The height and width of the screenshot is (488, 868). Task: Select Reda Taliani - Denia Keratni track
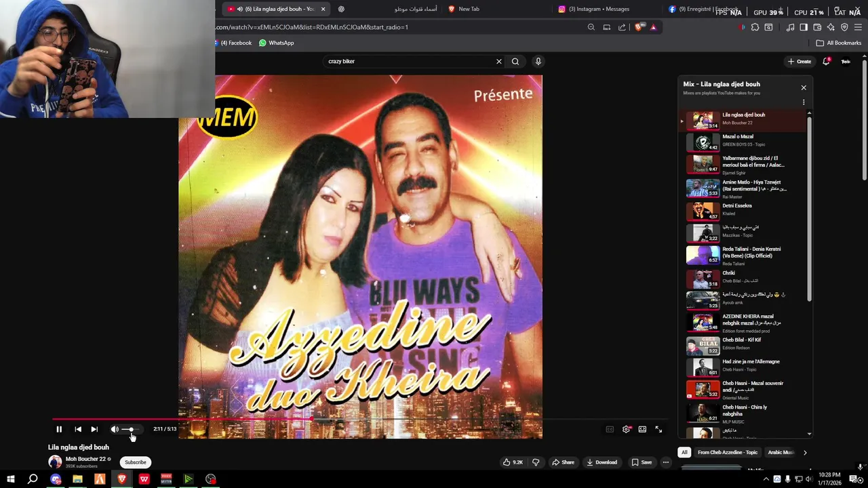pos(745,255)
